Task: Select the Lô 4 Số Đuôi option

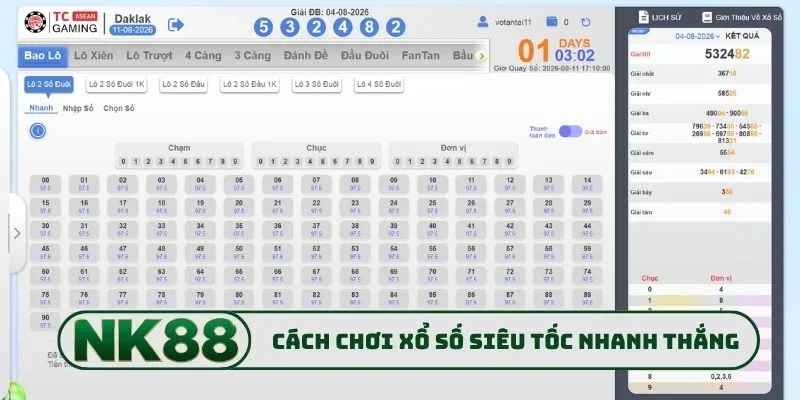Action: pyautogui.click(x=379, y=85)
